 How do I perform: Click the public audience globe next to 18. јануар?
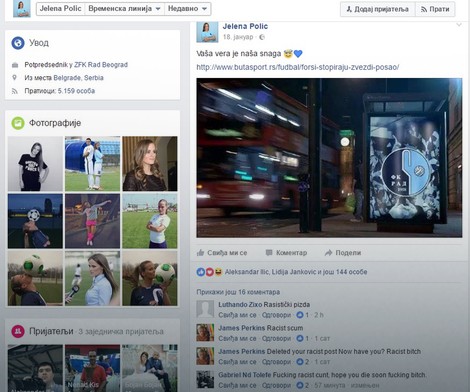[262, 37]
